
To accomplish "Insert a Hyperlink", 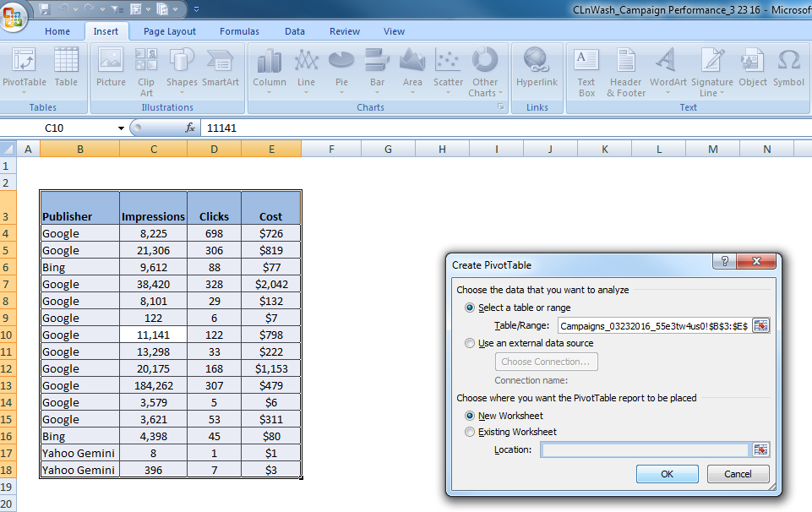I will (537, 71).
